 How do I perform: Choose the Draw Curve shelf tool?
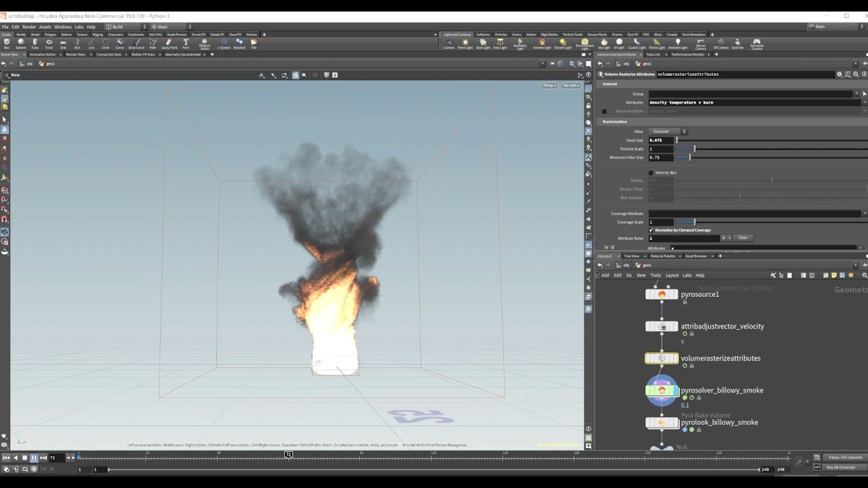[136, 43]
